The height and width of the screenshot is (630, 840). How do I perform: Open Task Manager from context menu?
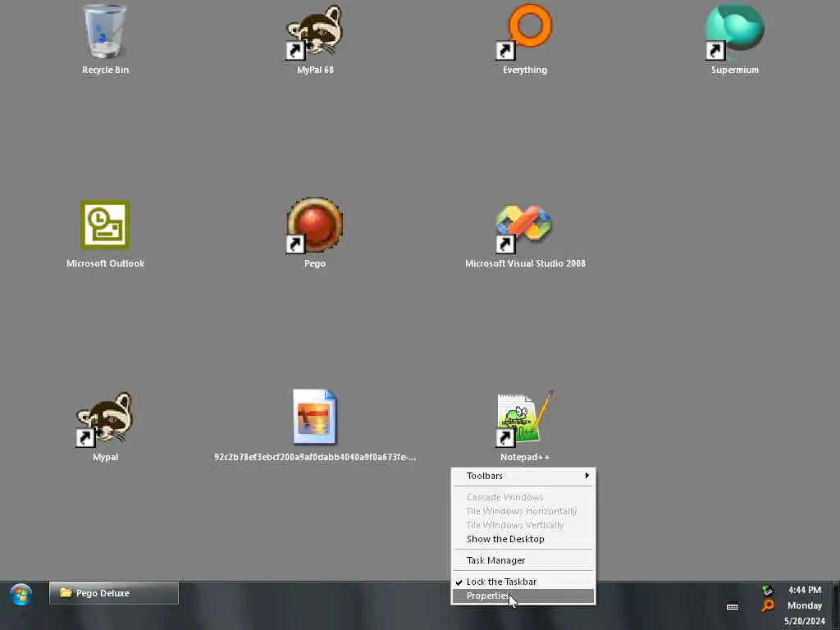coord(523,560)
